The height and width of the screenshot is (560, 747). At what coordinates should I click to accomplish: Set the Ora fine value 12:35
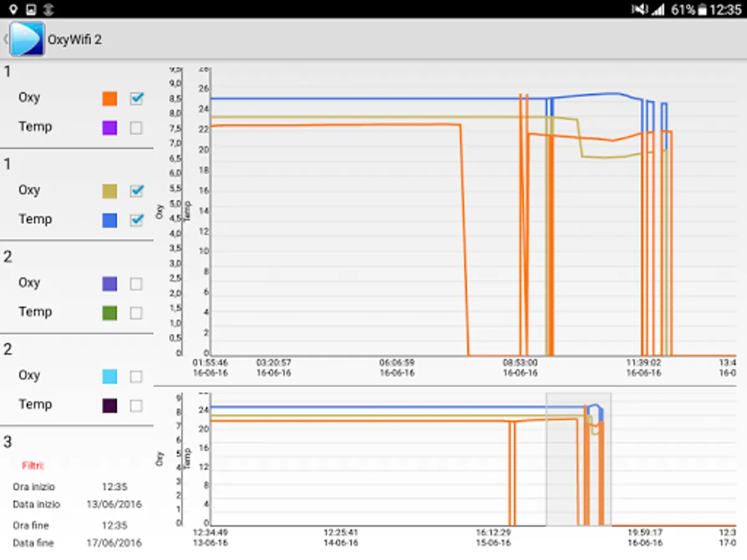(114, 525)
